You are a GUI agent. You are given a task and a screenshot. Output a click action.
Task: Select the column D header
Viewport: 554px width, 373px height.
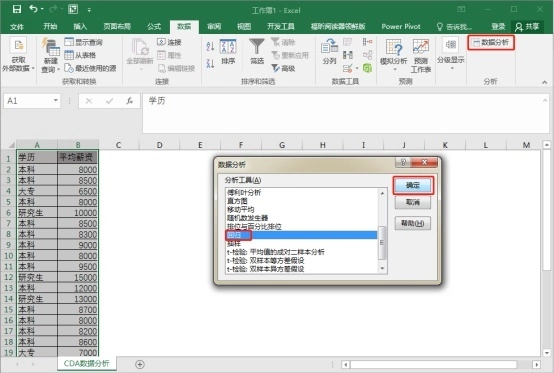160,145
